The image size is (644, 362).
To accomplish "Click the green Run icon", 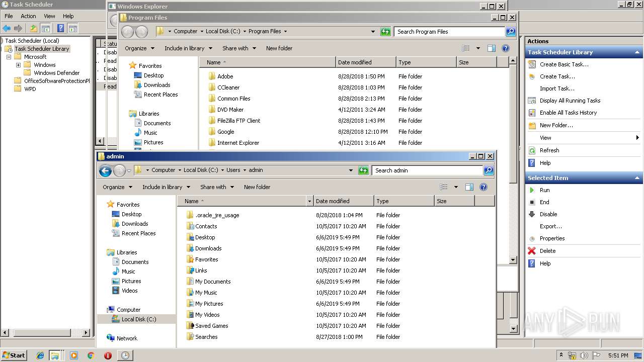I will point(532,190).
